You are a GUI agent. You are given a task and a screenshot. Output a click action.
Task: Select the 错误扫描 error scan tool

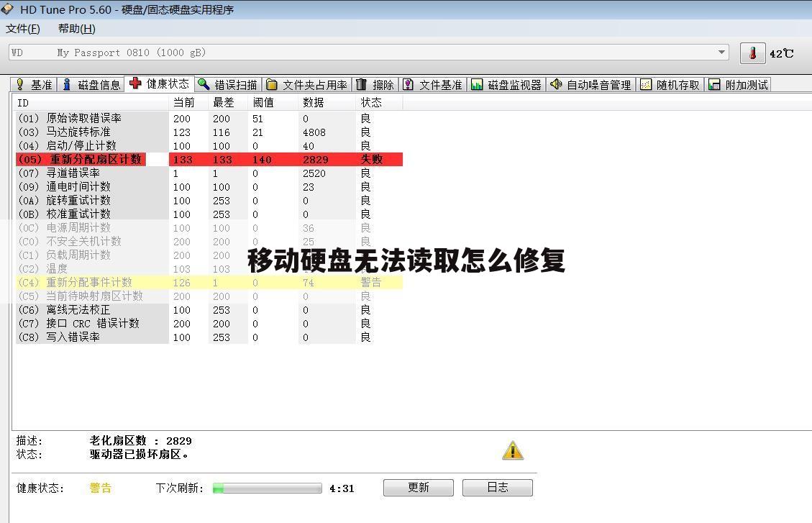[226, 84]
